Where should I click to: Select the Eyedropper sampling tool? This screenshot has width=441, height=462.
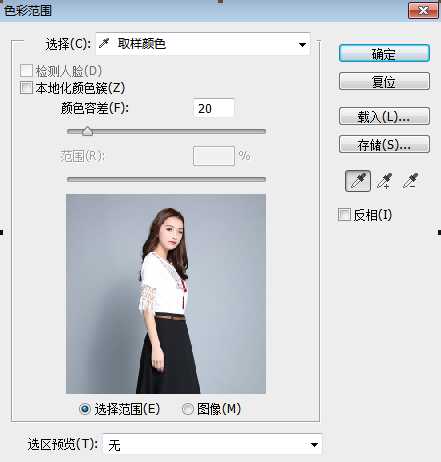[x=358, y=181]
